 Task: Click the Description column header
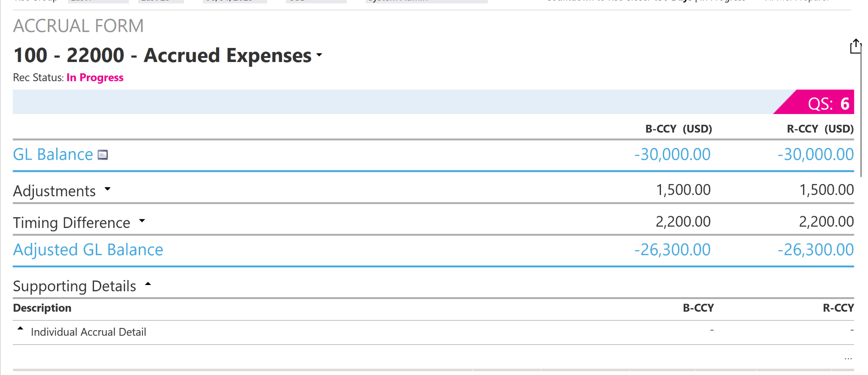42,308
